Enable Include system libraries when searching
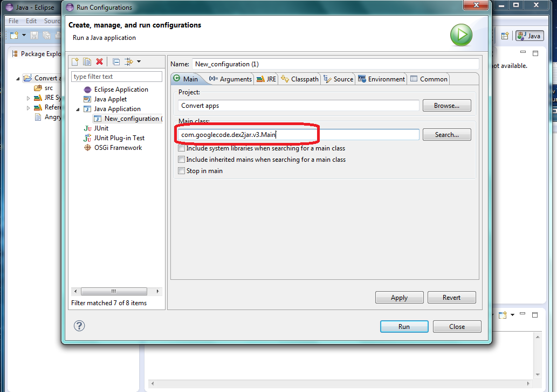The image size is (557, 392). point(182,148)
